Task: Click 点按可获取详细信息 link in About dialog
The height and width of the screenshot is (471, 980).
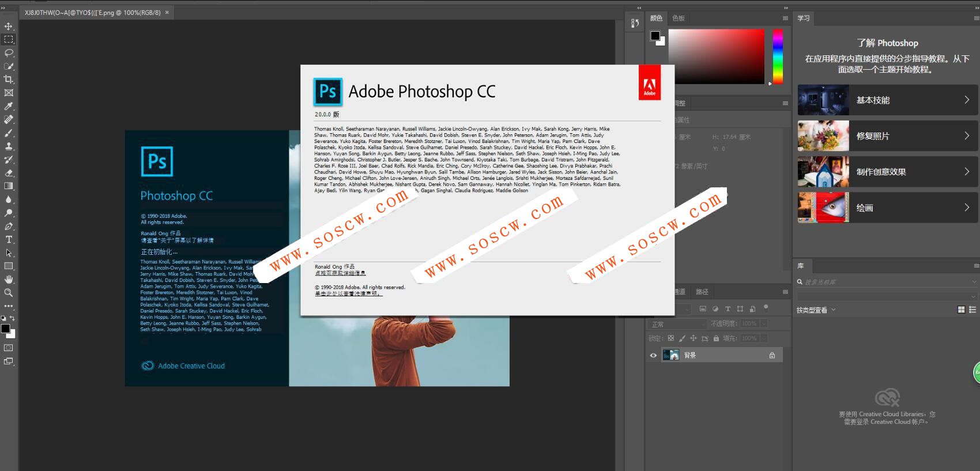Action: click(340, 273)
